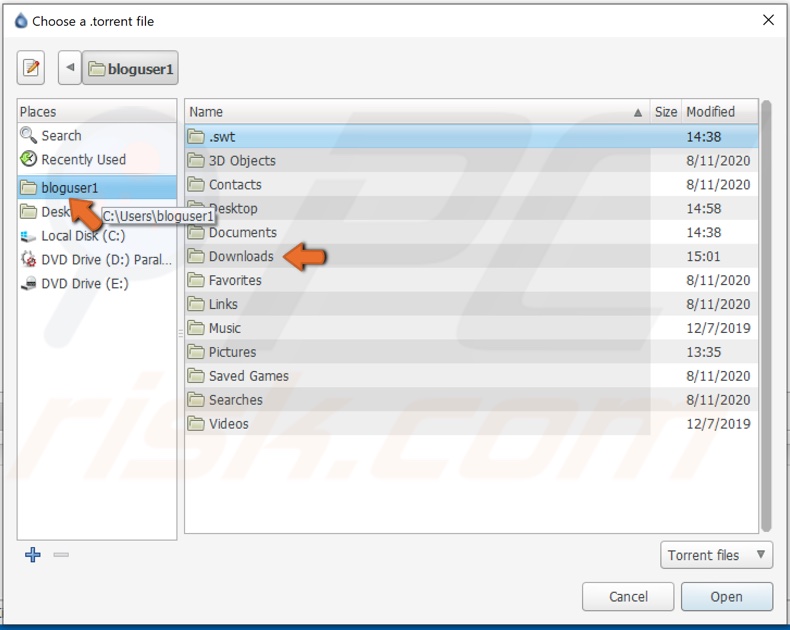Click the Cancel button
Screen dimensions: 790x630
click(x=628, y=597)
